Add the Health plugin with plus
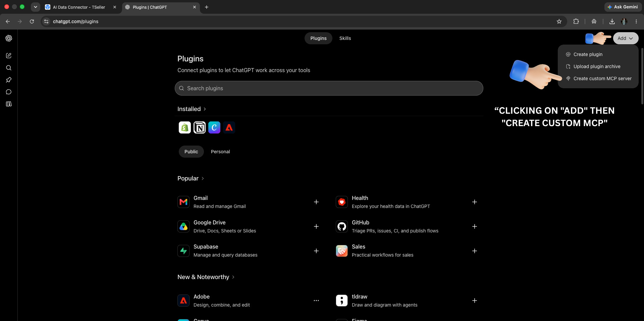Screen dimensions: 644x321 475,202
